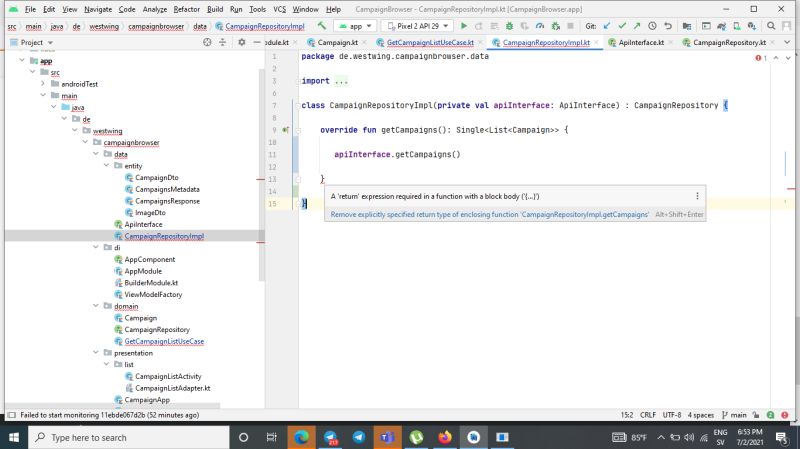Open the tooltip three-dot more actions

697,196
